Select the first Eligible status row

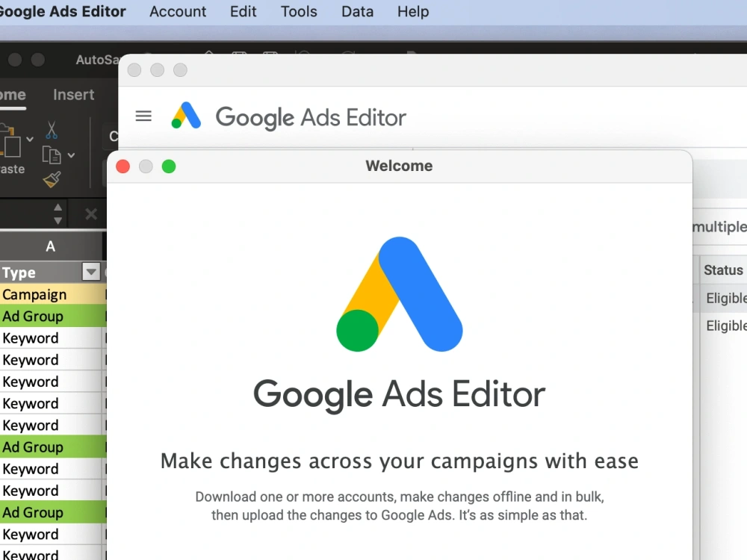pos(726,298)
